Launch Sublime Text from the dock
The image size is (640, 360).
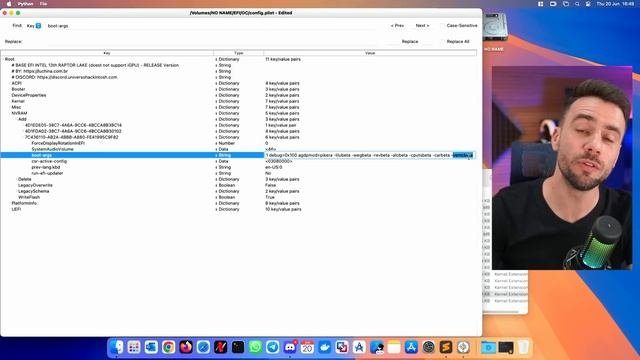tap(446, 347)
